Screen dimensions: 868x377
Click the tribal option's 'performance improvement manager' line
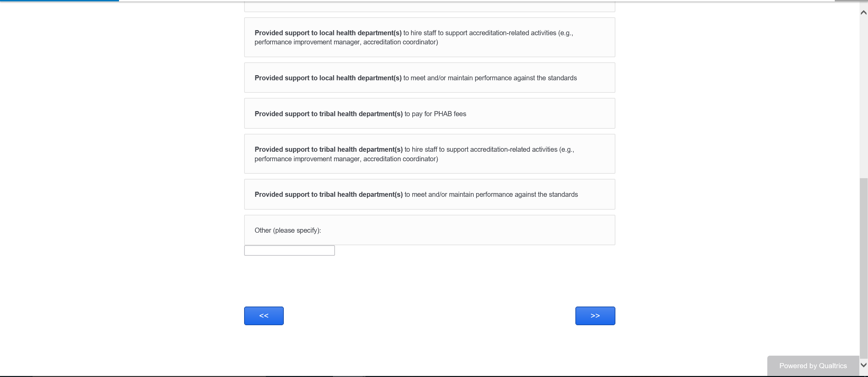point(346,159)
